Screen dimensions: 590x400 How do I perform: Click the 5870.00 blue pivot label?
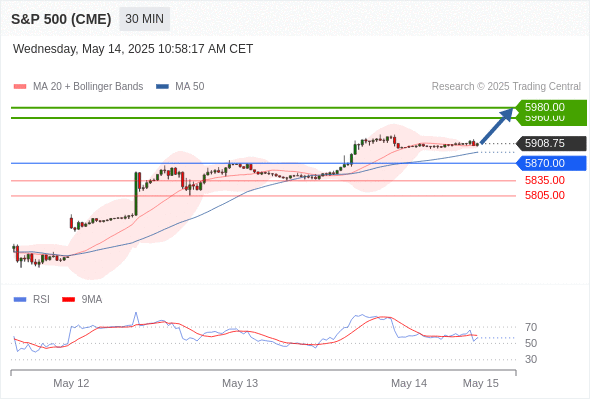(x=551, y=163)
